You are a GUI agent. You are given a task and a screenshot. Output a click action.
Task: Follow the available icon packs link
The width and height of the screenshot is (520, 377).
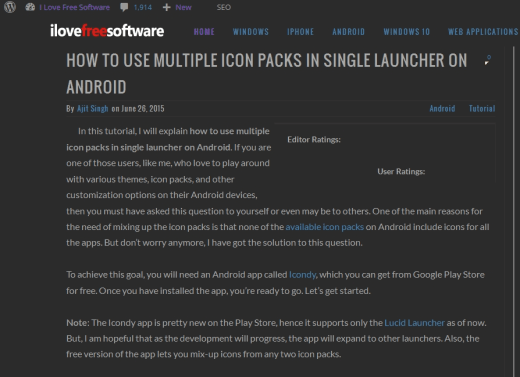click(325, 227)
